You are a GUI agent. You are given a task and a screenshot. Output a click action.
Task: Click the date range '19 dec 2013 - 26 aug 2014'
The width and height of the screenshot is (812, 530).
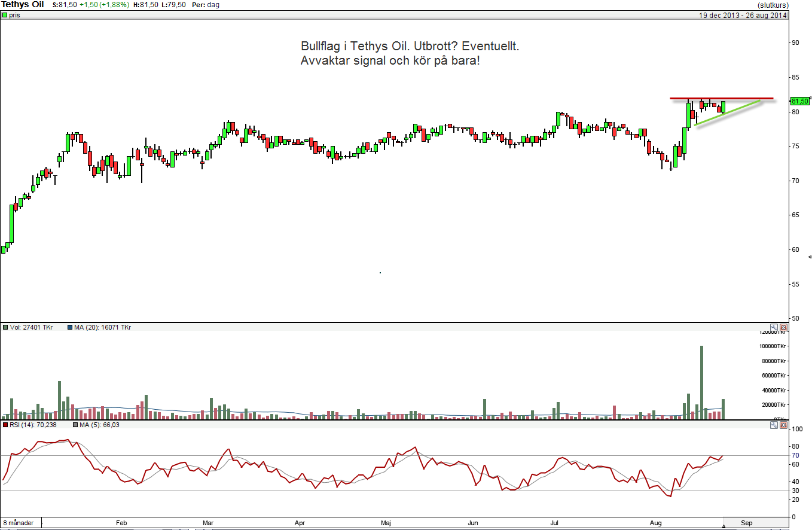(743, 15)
